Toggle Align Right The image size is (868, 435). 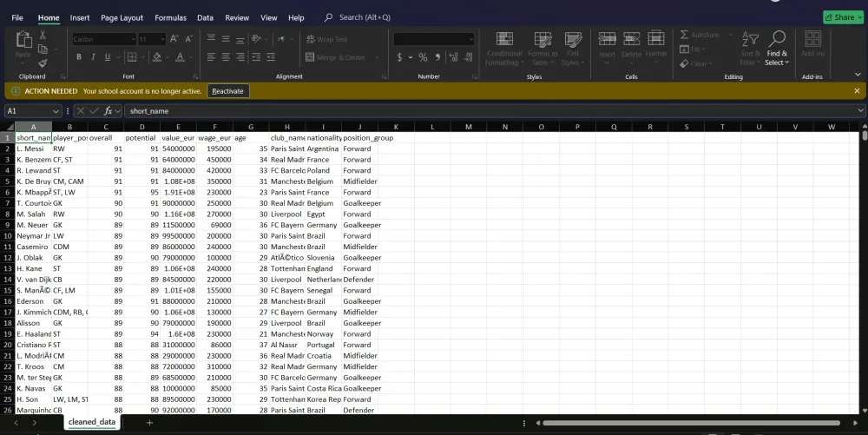pyautogui.click(x=240, y=57)
